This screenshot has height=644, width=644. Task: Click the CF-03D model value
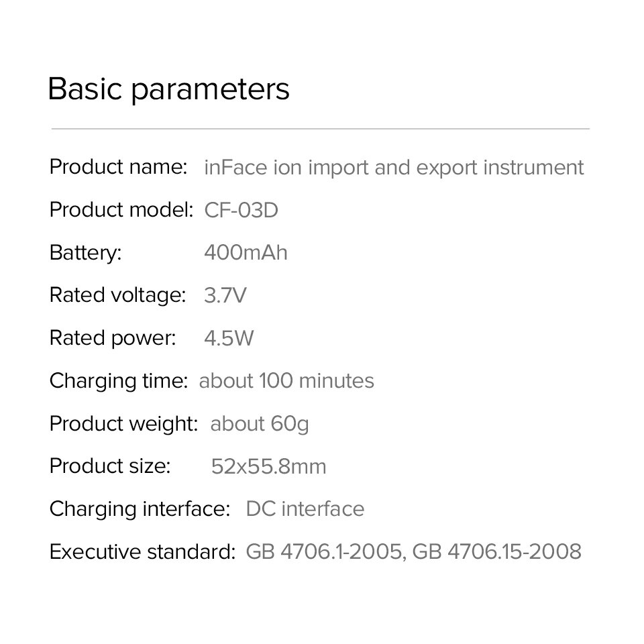(241, 210)
